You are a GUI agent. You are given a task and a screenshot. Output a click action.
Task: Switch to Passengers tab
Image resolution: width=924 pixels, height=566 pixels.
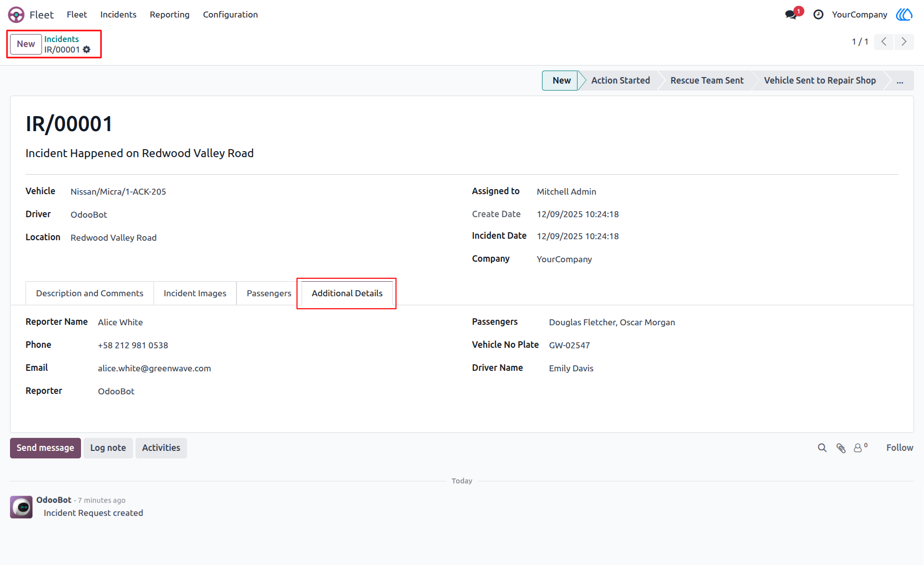click(269, 293)
